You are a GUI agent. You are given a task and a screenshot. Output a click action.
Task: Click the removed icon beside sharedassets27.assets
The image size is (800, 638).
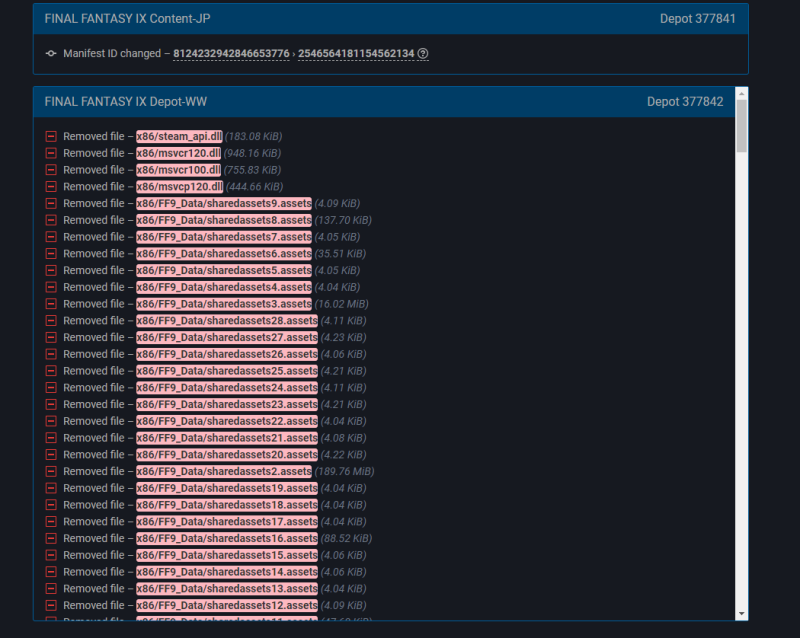[51, 337]
